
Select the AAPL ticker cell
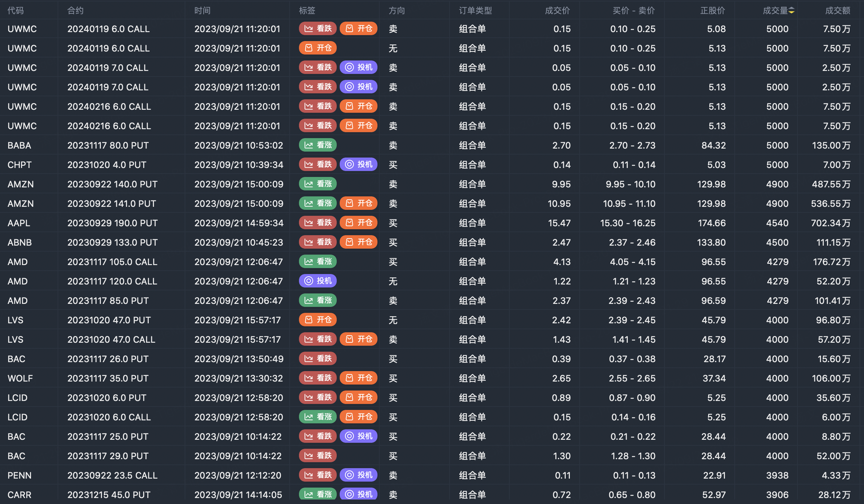tap(19, 223)
